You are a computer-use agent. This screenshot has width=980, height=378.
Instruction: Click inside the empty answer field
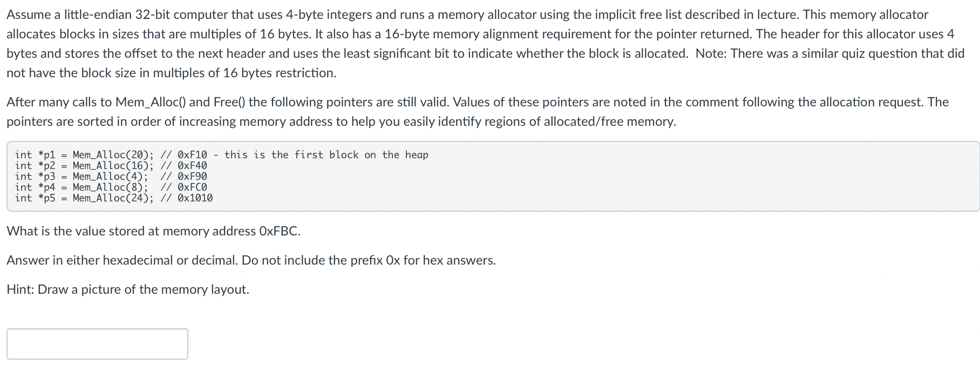point(97,343)
